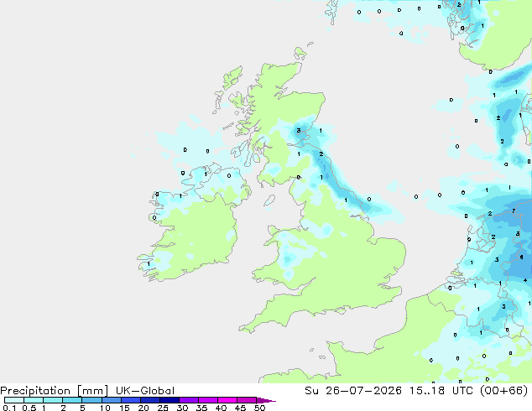Click the "0.1" legend scale label

[9, 408]
